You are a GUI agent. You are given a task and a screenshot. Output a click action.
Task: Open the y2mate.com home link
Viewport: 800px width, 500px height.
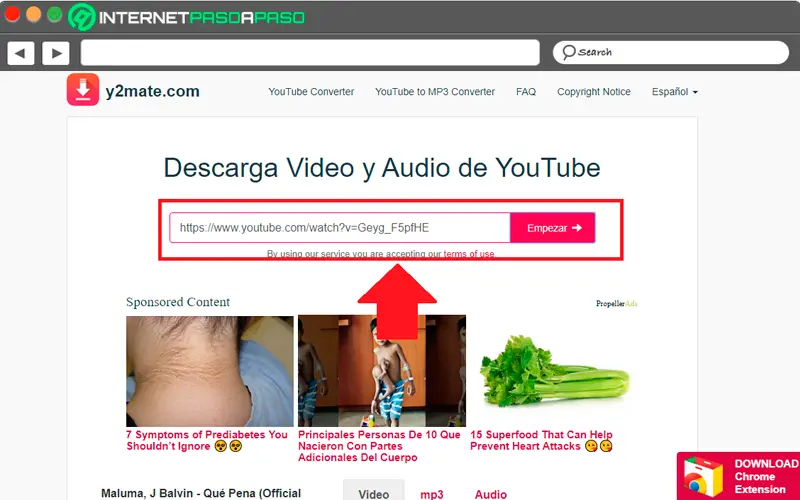152,91
